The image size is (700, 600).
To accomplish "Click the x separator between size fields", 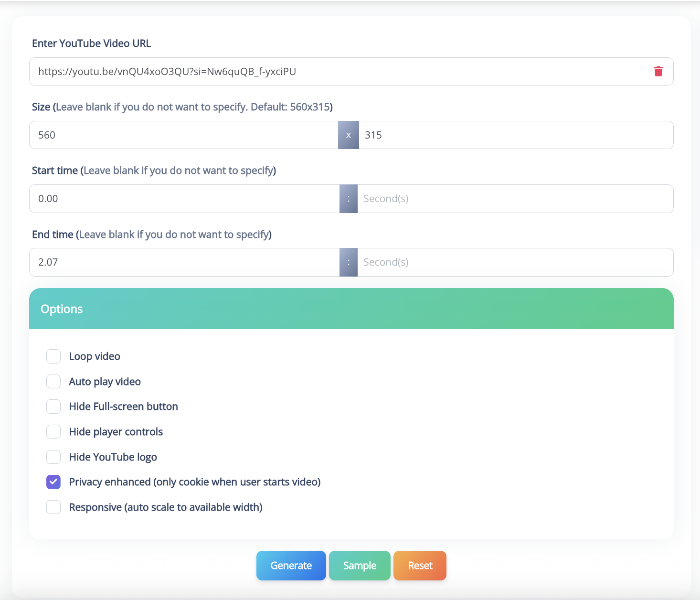I will 349,135.
